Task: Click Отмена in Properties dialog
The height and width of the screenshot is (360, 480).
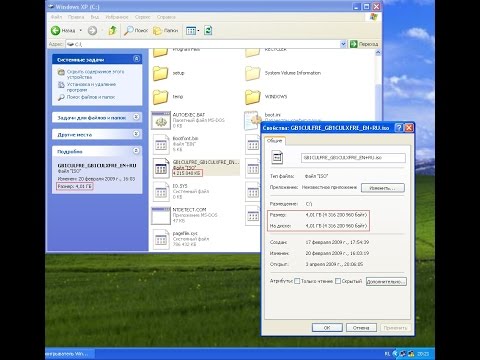Action: [x=361, y=328]
